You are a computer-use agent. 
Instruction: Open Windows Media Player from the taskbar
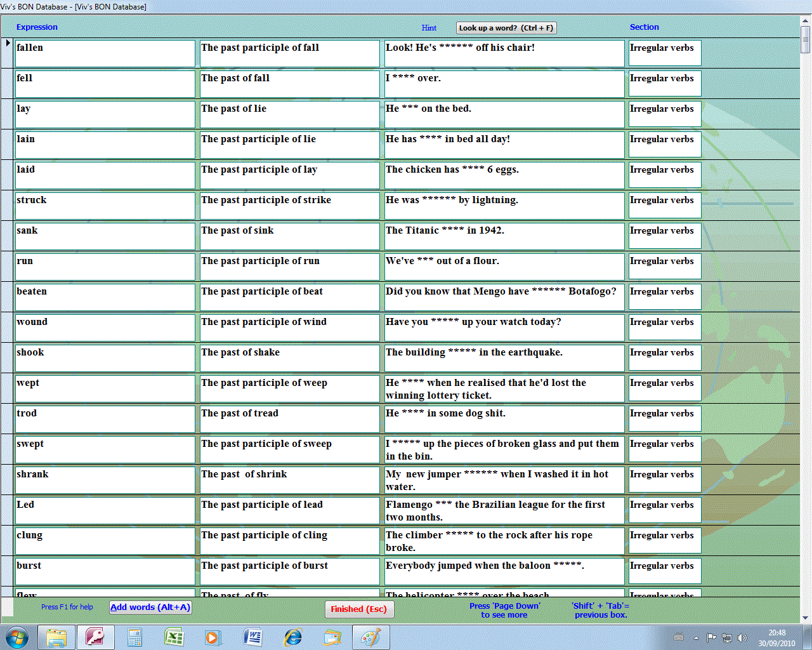coord(213,637)
